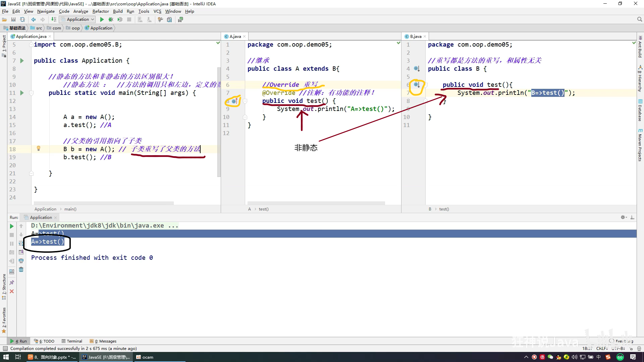The width and height of the screenshot is (644, 362).
Task: Open the Application run configuration dropdown
Action: tap(78, 19)
